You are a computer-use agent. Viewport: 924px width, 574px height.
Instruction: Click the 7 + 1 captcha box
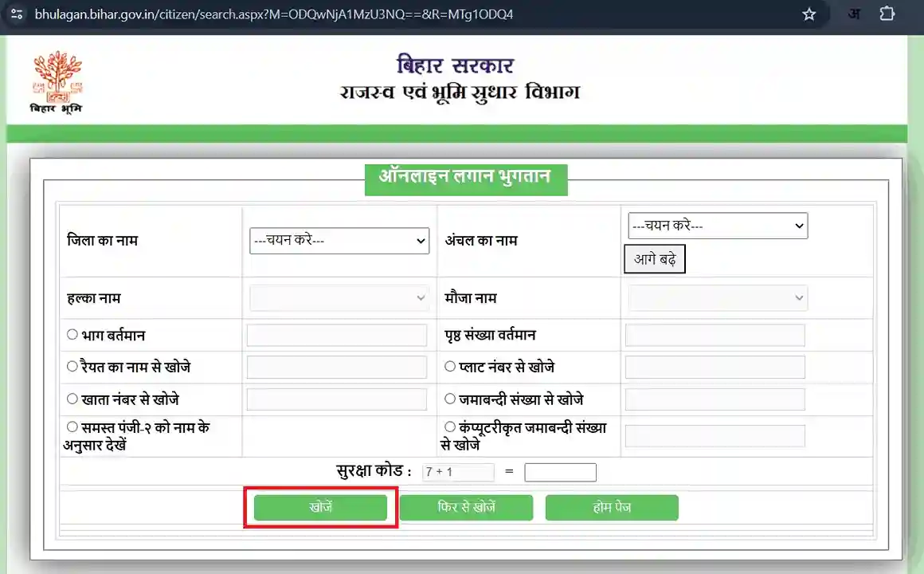(x=458, y=472)
